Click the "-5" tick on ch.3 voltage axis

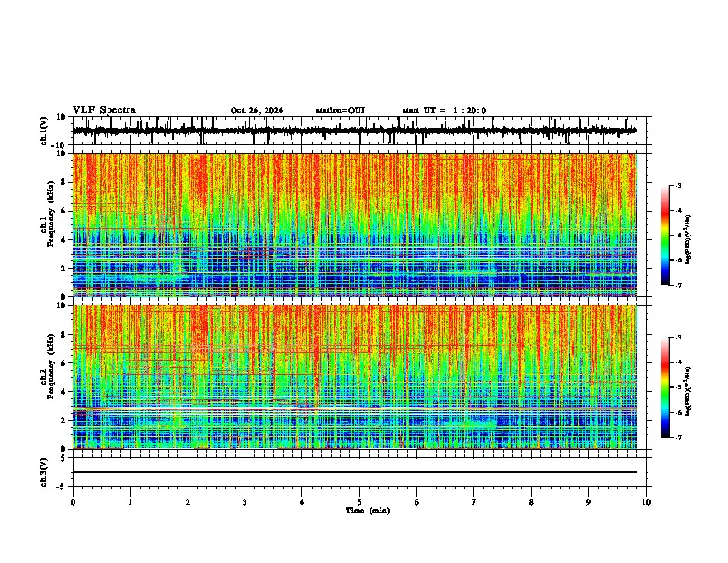point(63,487)
